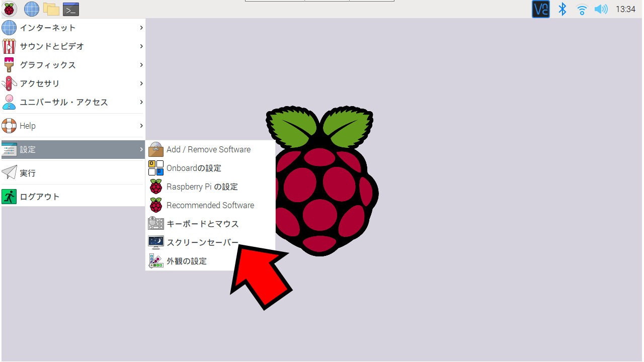Viewport: 644px width, 362px height.
Task: Open the VNC server tray icon
Action: click(x=541, y=9)
